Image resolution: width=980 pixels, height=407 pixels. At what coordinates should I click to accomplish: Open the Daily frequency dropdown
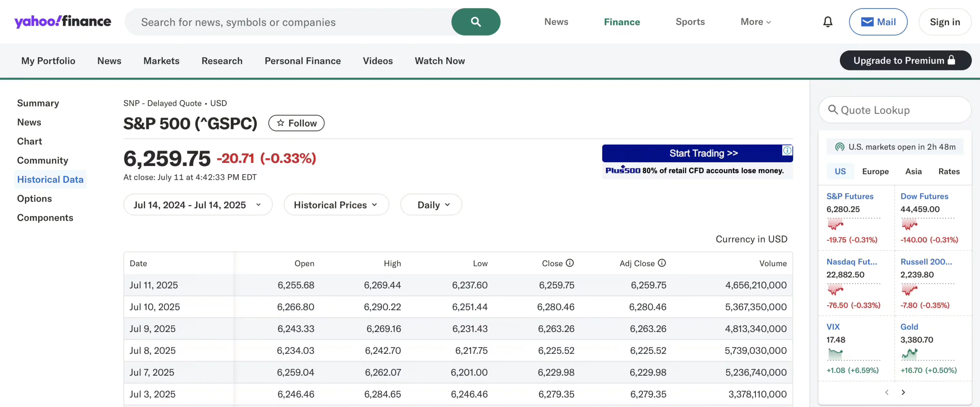[431, 205]
